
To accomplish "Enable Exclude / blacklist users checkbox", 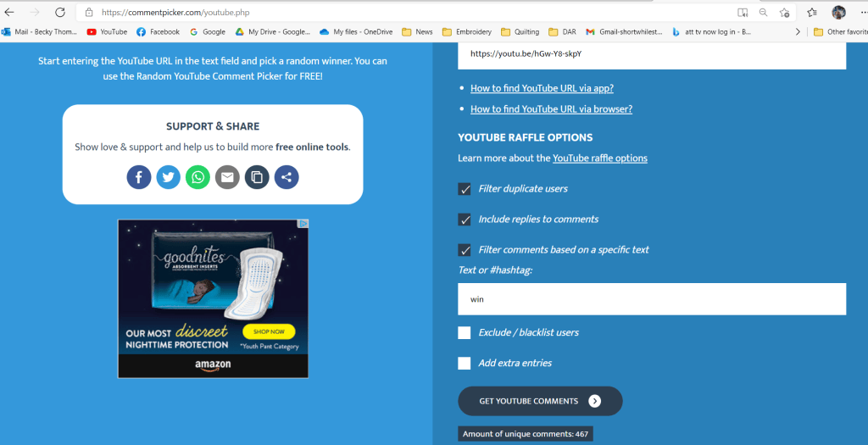I will coord(465,332).
